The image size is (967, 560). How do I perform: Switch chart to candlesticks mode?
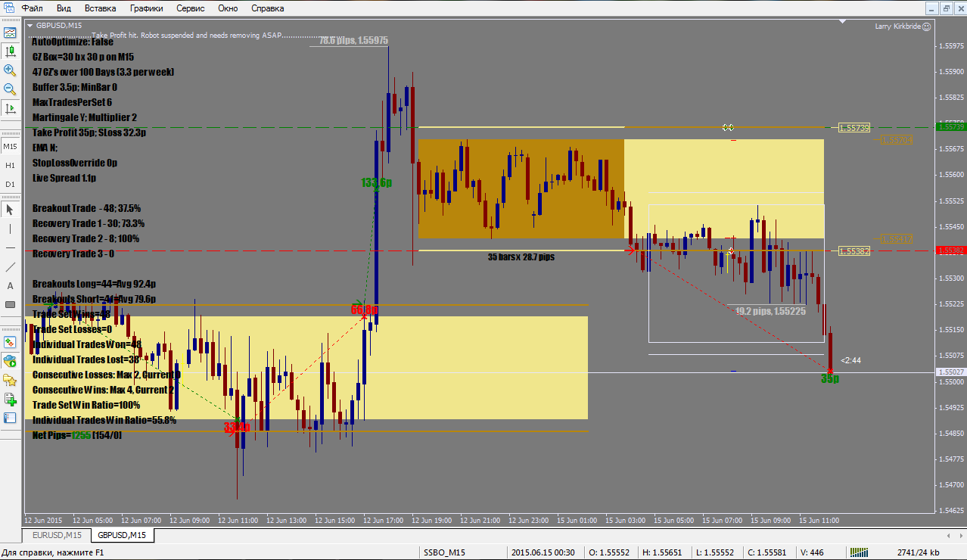click(10, 51)
